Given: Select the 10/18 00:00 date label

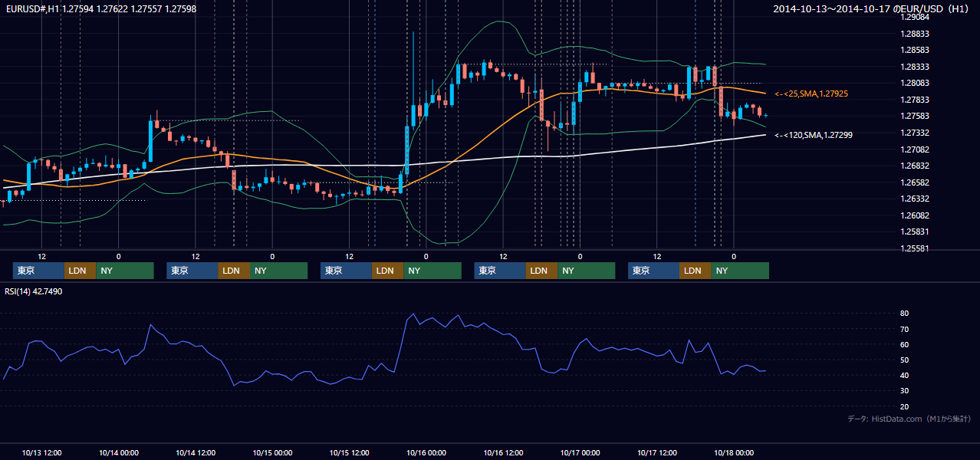Looking at the screenshot, I should pos(734,452).
